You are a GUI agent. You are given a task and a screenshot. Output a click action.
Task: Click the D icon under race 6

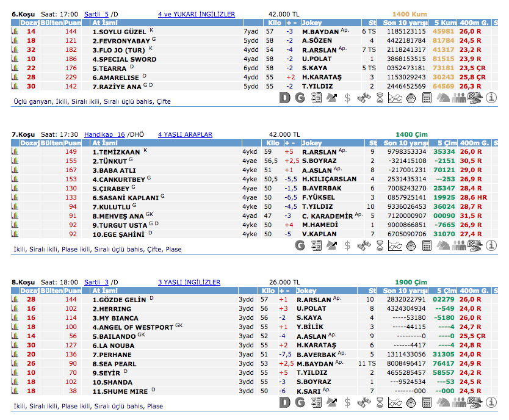(x=285, y=98)
